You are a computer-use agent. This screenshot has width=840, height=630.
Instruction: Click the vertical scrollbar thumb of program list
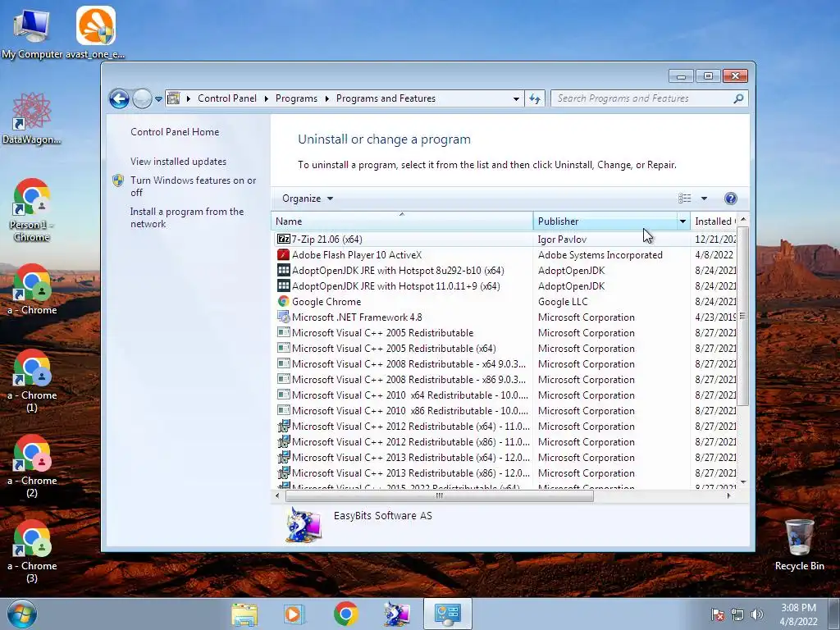(742, 316)
